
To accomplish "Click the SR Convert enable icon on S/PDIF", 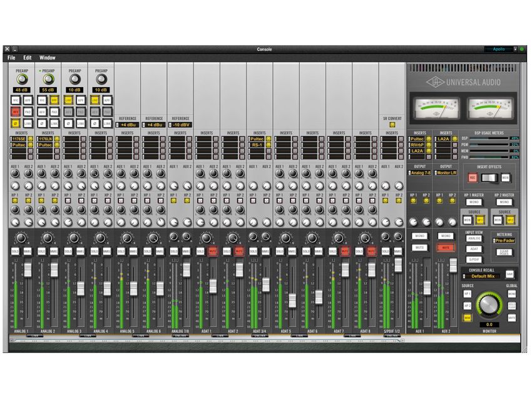I will click(x=392, y=125).
